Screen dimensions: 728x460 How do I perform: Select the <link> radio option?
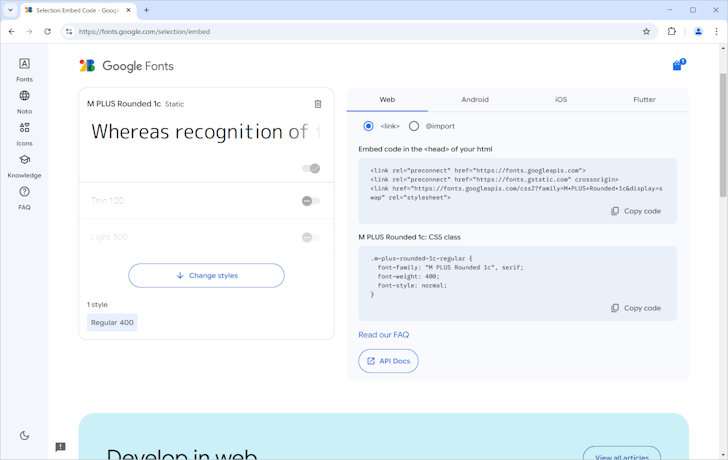368,126
